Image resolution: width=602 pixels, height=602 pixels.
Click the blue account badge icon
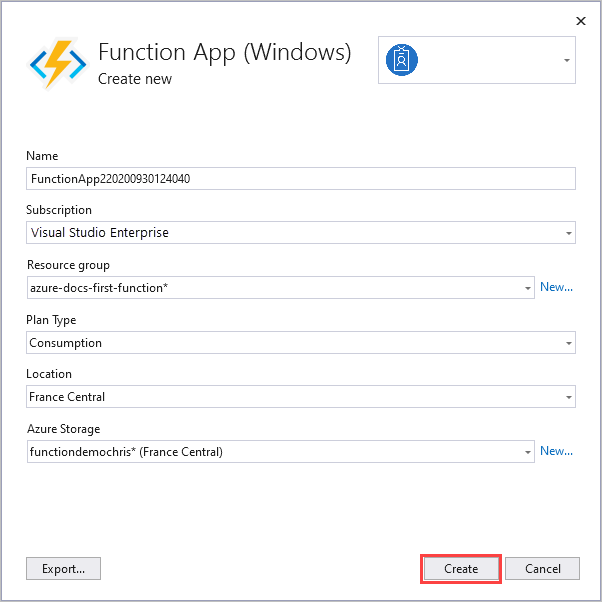click(402, 60)
